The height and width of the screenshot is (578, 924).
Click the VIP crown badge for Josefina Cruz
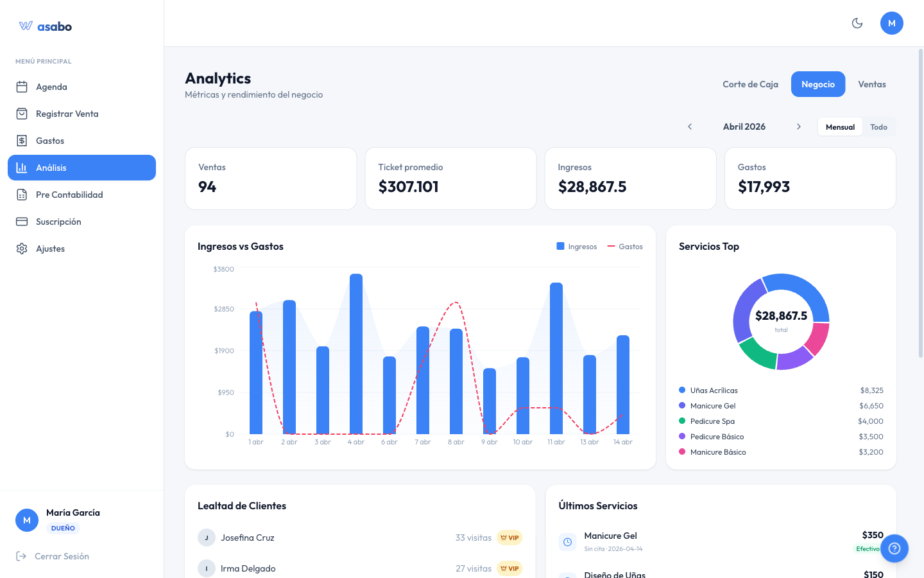point(509,538)
